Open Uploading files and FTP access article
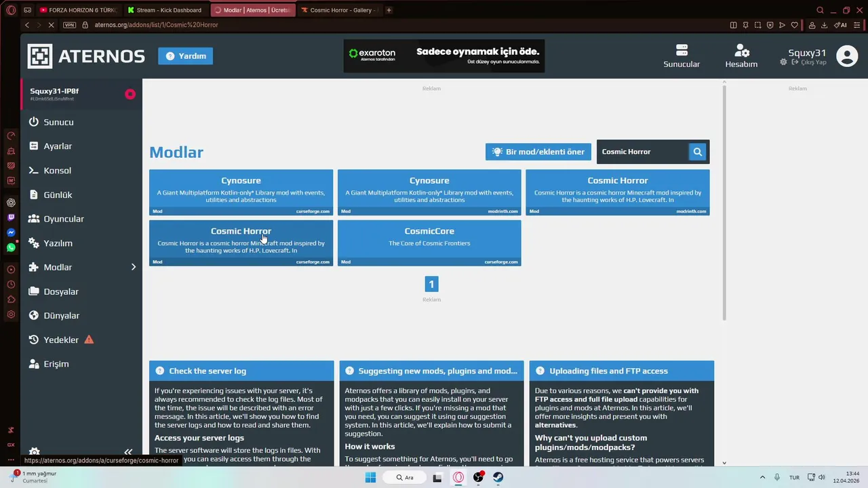This screenshot has width=868, height=488. click(x=622, y=371)
